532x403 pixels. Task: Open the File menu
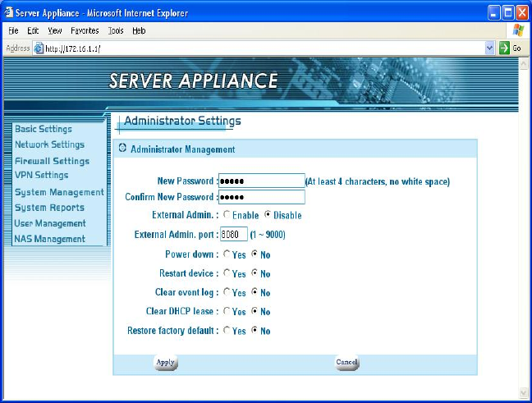click(x=14, y=30)
